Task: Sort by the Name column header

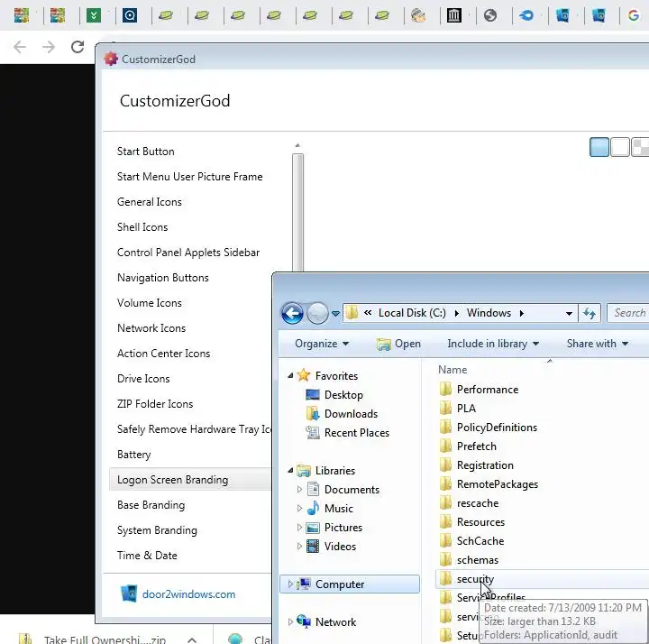Action: [452, 370]
